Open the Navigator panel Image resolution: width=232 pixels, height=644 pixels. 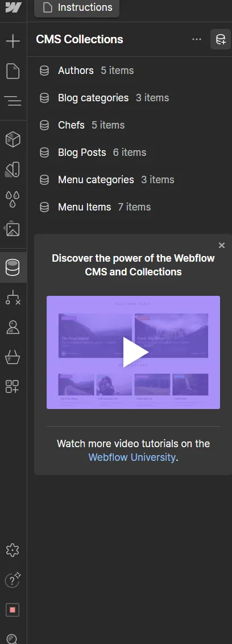(13, 101)
